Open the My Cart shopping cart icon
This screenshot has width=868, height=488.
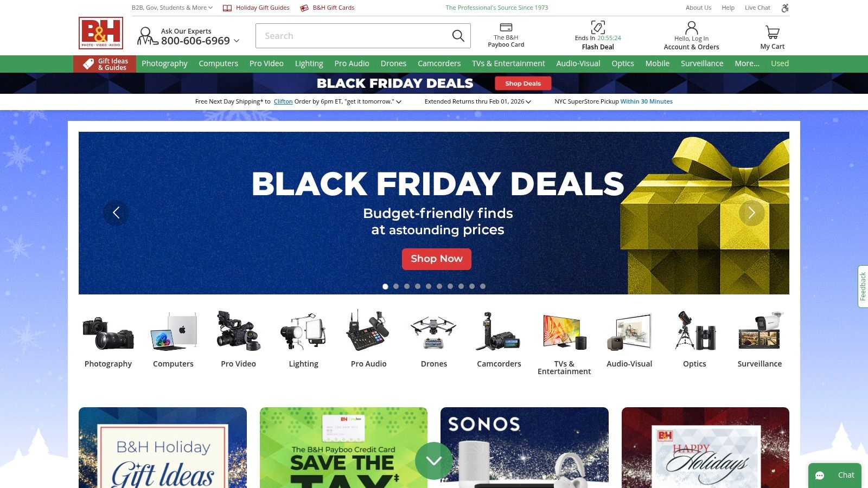click(773, 32)
